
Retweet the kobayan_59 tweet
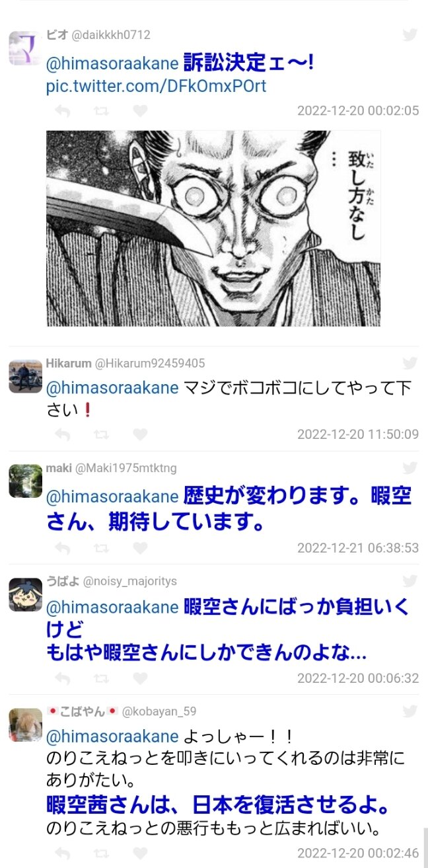[101, 853]
